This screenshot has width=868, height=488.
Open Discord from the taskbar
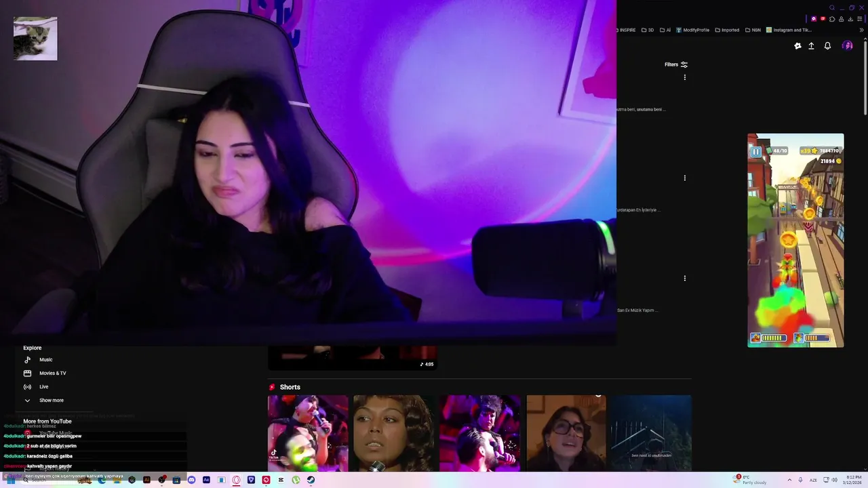click(x=191, y=480)
